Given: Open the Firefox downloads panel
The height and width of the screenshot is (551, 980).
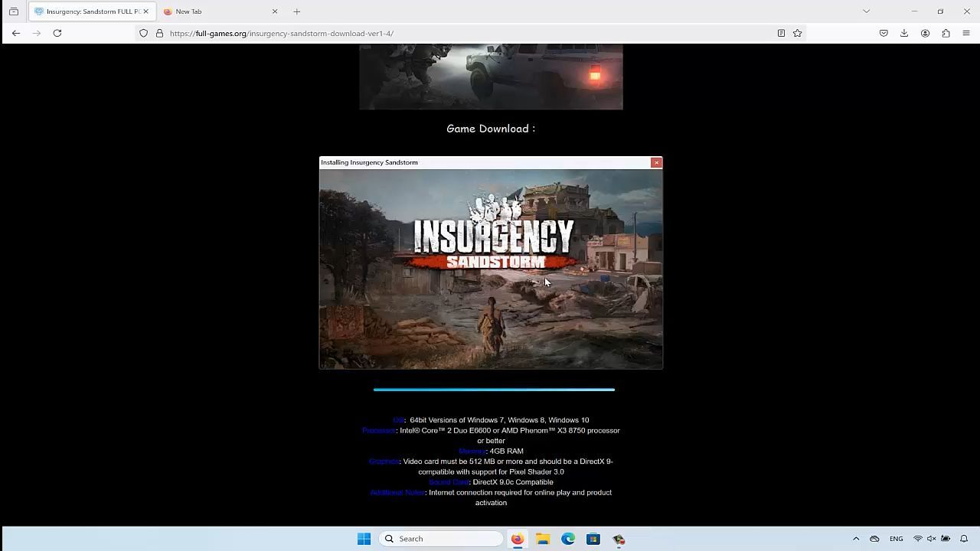Looking at the screenshot, I should pos(904,33).
